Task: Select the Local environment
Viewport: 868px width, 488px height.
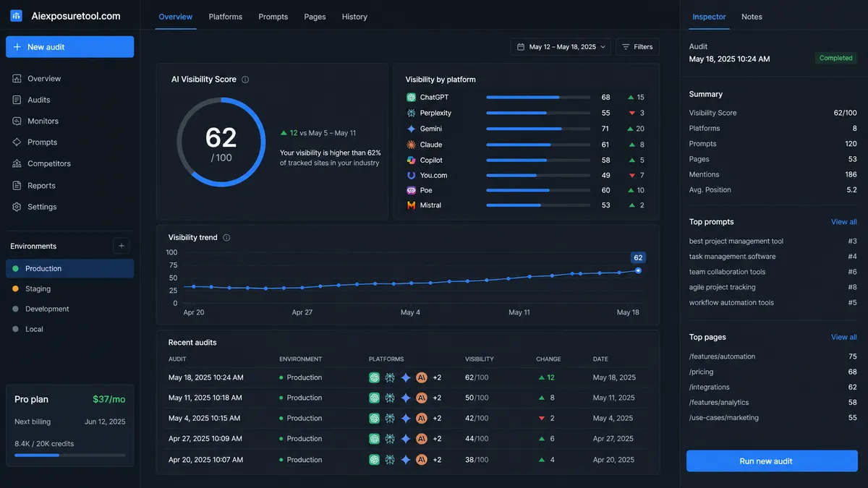Action: [x=69, y=329]
